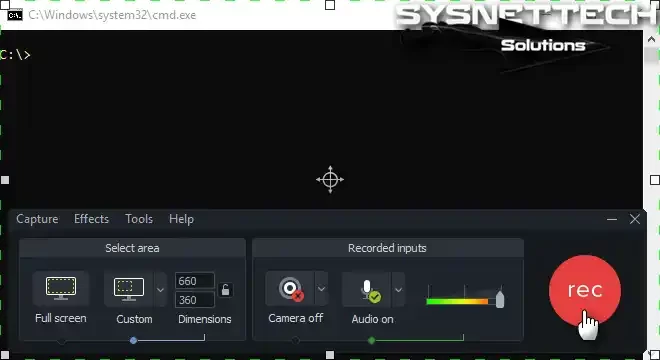
Task: Select the Full screen recording area icon
Action: coord(61,288)
